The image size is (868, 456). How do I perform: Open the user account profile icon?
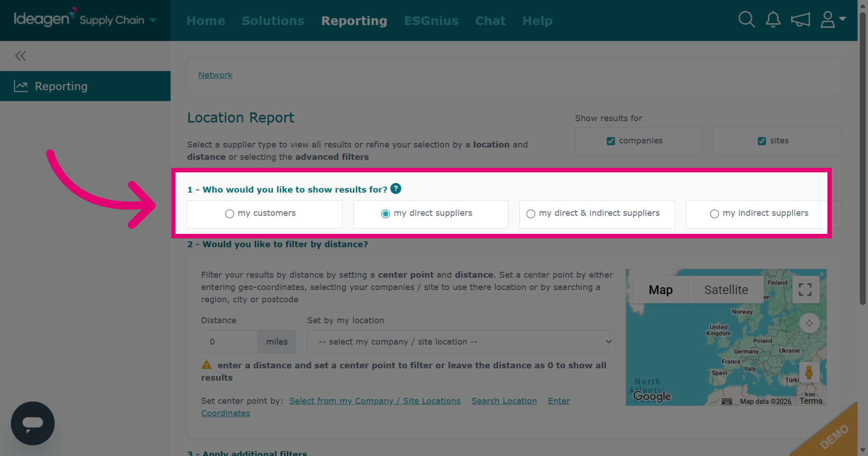point(828,20)
